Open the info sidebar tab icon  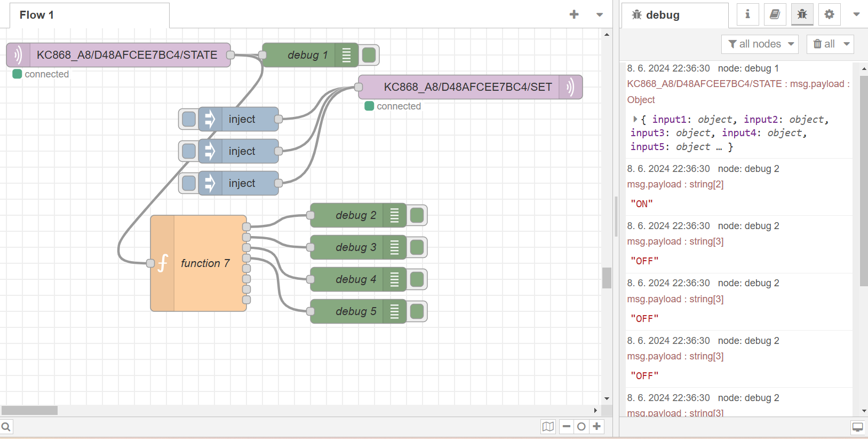(747, 14)
